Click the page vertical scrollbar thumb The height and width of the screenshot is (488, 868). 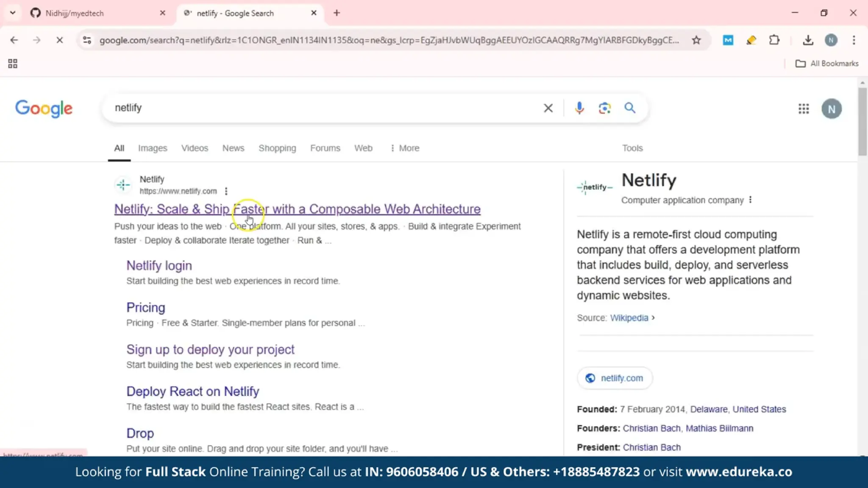(x=862, y=121)
